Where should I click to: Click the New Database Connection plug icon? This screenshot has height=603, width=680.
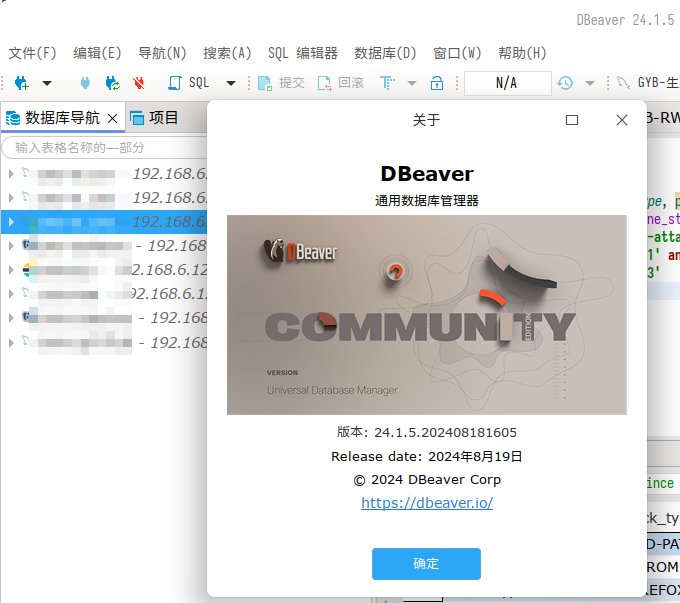coord(22,83)
